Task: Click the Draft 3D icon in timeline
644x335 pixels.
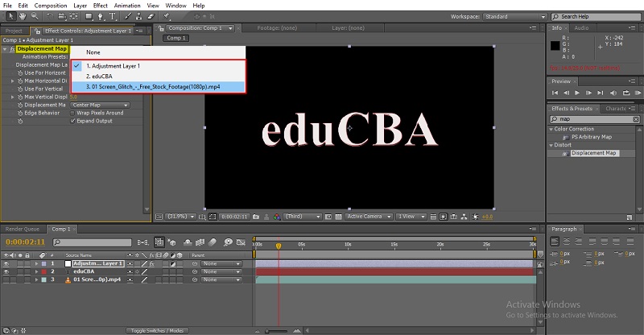Action: (171, 242)
